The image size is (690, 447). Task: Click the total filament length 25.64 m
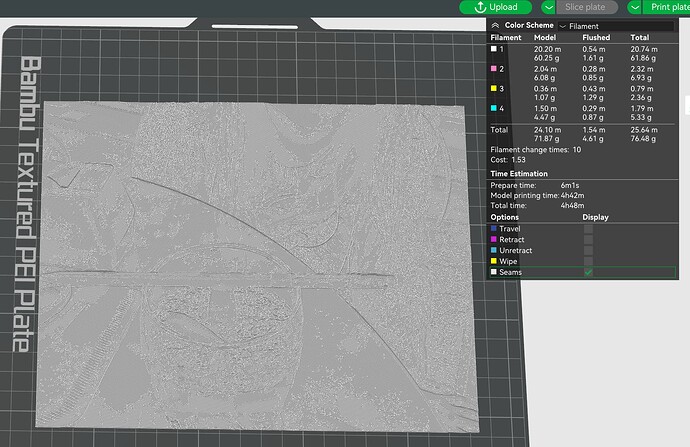644,130
